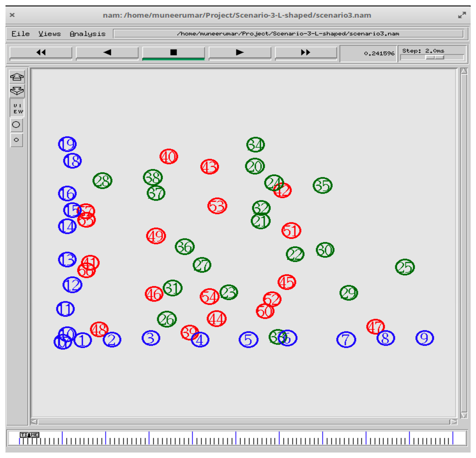Click the VIEW layout icon
The width and height of the screenshot is (476, 458).
click(17, 108)
